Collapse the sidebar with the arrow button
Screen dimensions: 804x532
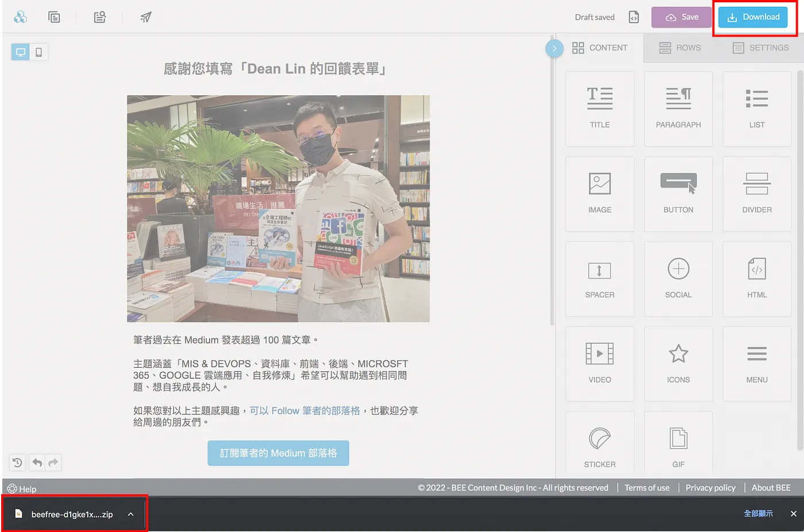point(554,48)
